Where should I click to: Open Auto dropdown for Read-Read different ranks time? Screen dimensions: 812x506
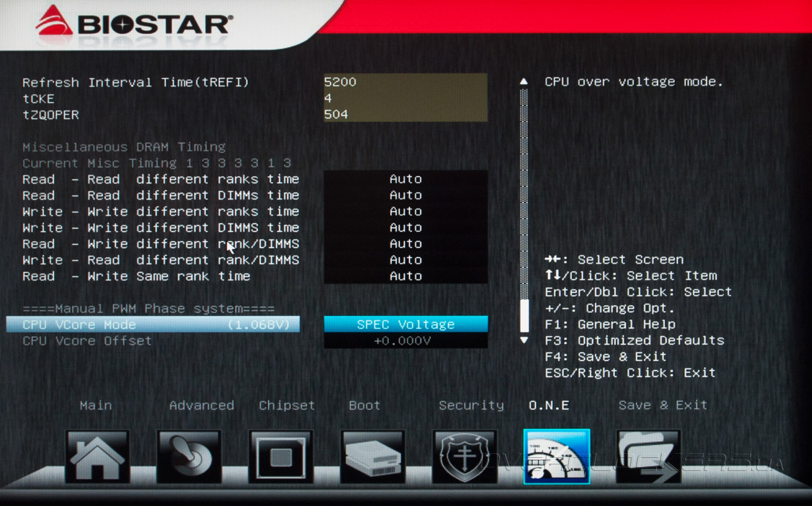tap(405, 179)
